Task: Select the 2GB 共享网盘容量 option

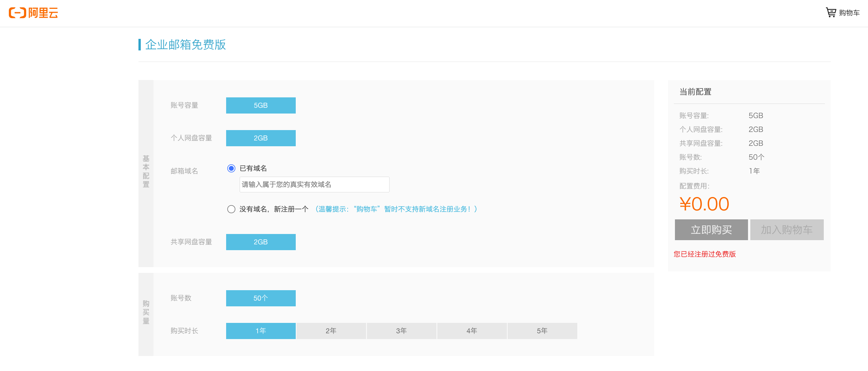Action: coord(261,242)
